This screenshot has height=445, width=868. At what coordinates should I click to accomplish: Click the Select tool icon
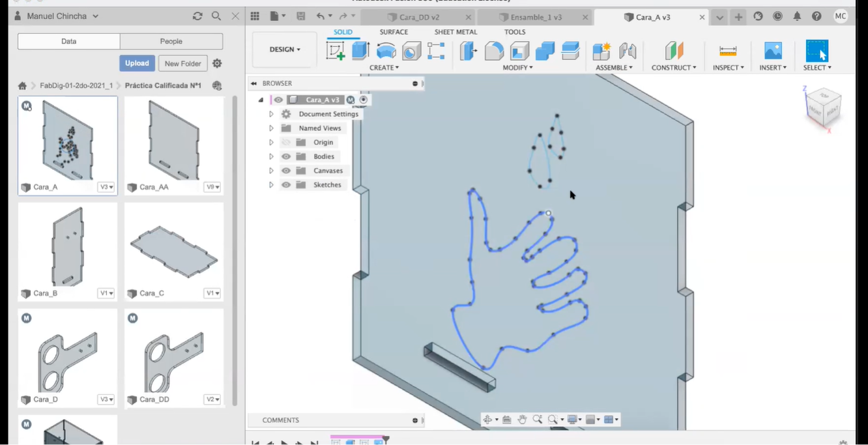[817, 51]
